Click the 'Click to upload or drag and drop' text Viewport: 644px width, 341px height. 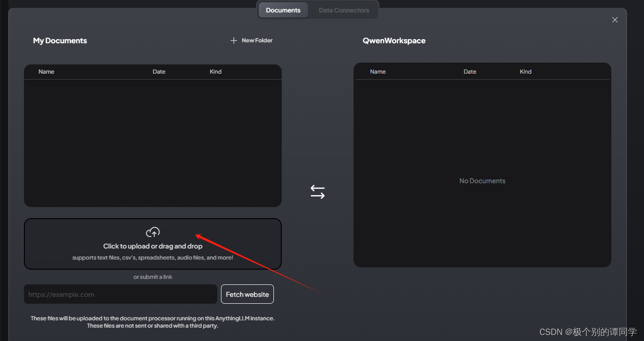click(153, 246)
